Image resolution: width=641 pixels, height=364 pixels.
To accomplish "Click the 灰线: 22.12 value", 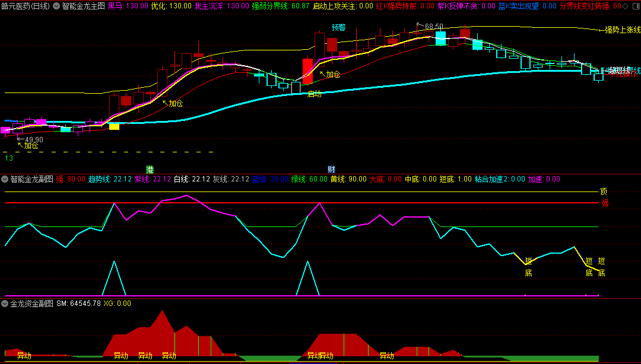I will [x=230, y=179].
